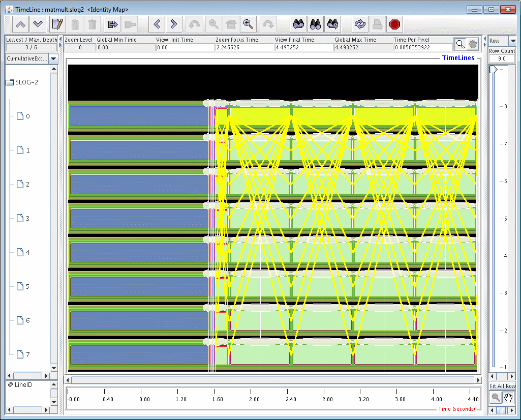Click the search forward binoculars icon
The image size is (521, 420).
(x=333, y=24)
